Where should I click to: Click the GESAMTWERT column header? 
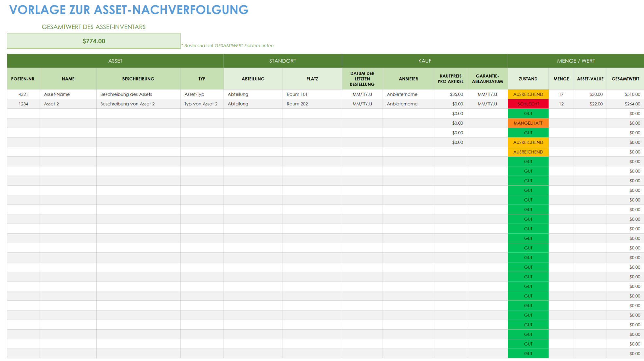tap(625, 79)
